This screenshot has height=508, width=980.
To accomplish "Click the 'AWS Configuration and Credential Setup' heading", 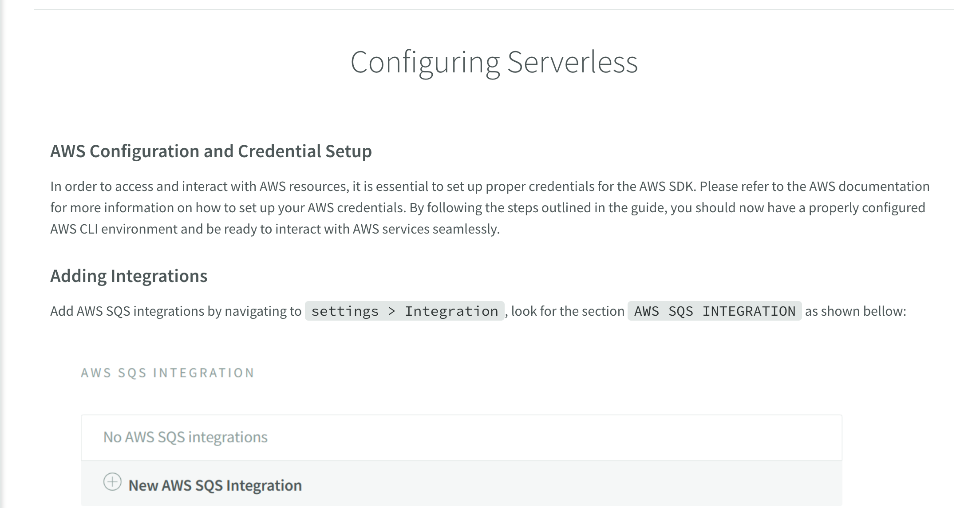I will tap(211, 151).
